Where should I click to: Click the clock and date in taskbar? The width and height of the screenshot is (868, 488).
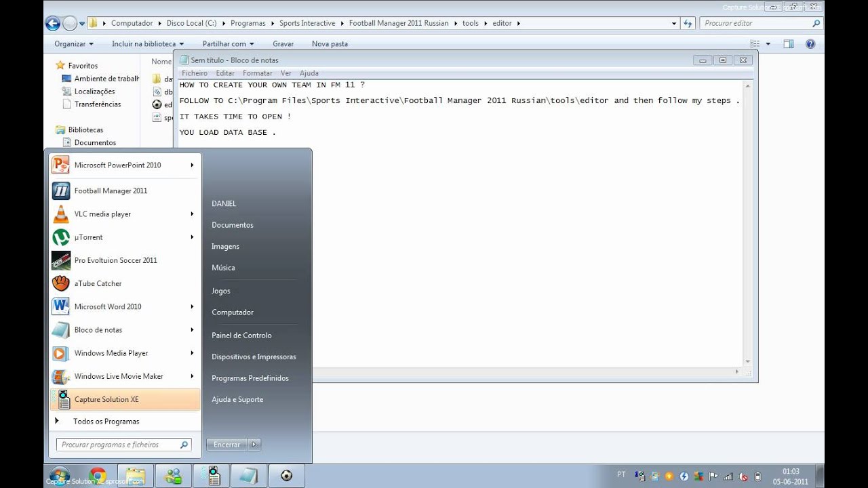pyautogui.click(x=791, y=476)
